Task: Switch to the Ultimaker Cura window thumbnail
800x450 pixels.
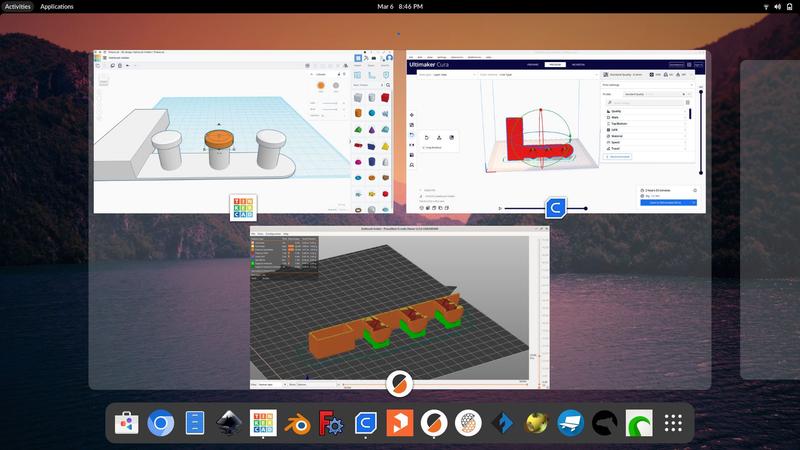Action: tap(556, 132)
